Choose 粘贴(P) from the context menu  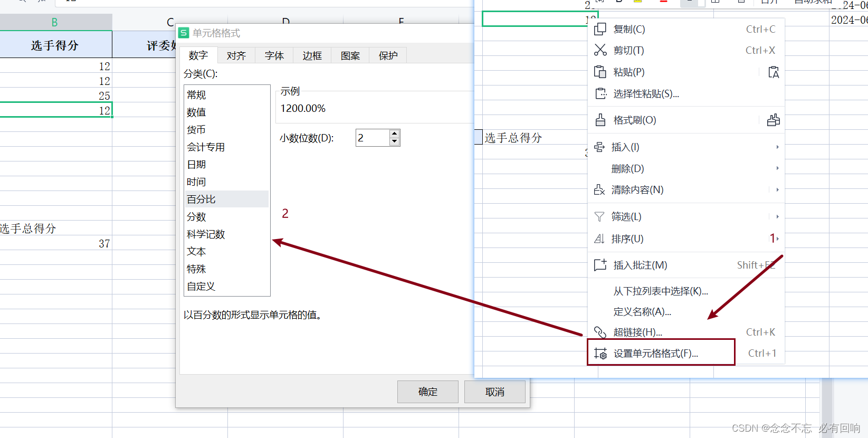point(685,72)
